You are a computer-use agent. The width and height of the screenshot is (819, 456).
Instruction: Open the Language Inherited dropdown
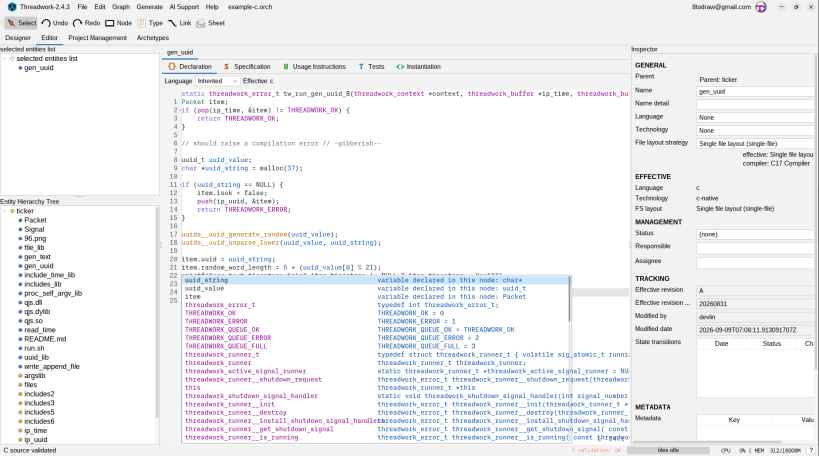(x=217, y=81)
